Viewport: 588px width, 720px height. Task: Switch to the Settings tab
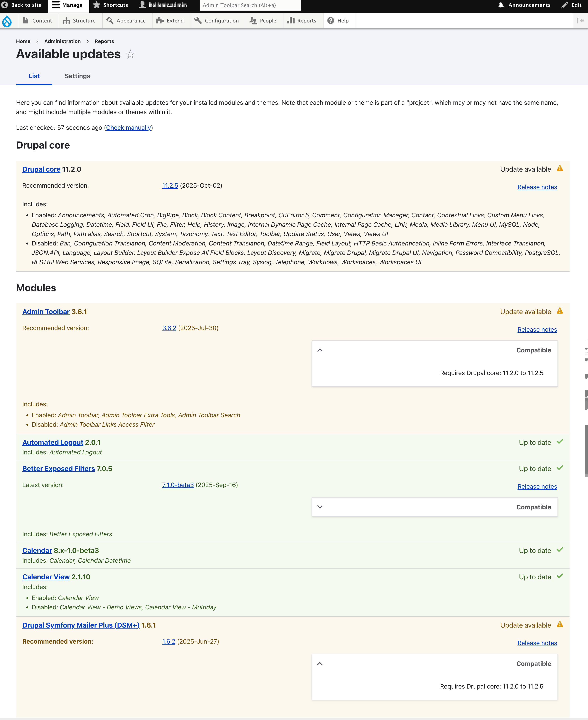[77, 76]
